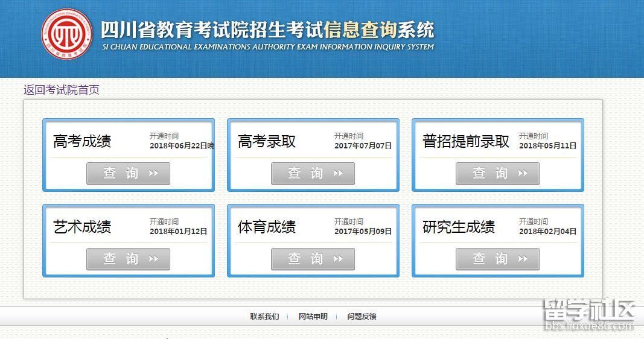The width and height of the screenshot is (644, 339).
Task: Click the Sichuan Examinations Authority red logo
Action: [x=67, y=34]
